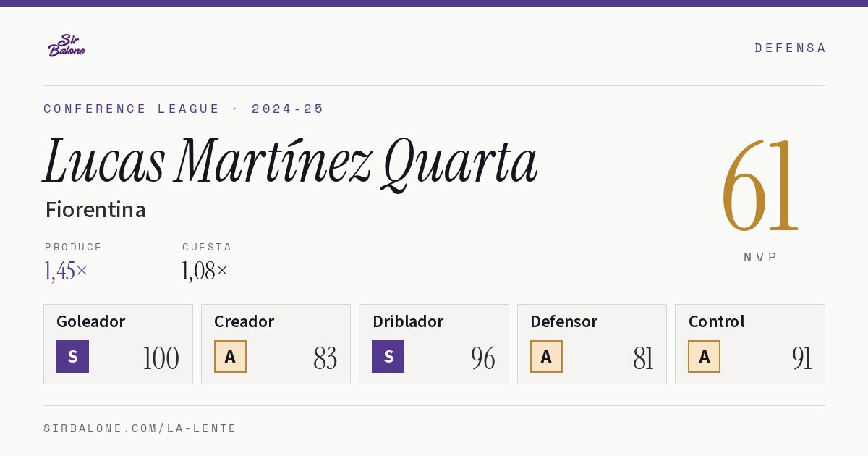The height and width of the screenshot is (456, 868).
Task: Click the A grade badge for Creador
Action: [x=230, y=356]
